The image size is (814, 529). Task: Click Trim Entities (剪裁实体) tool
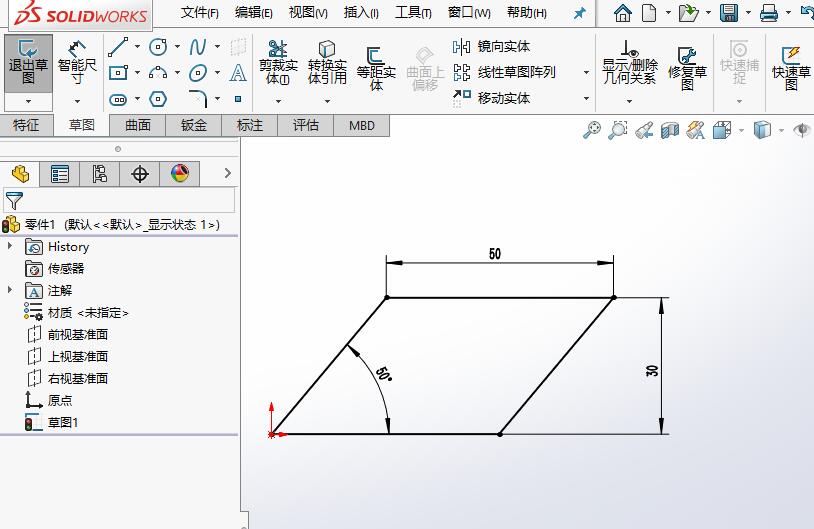[x=278, y=63]
